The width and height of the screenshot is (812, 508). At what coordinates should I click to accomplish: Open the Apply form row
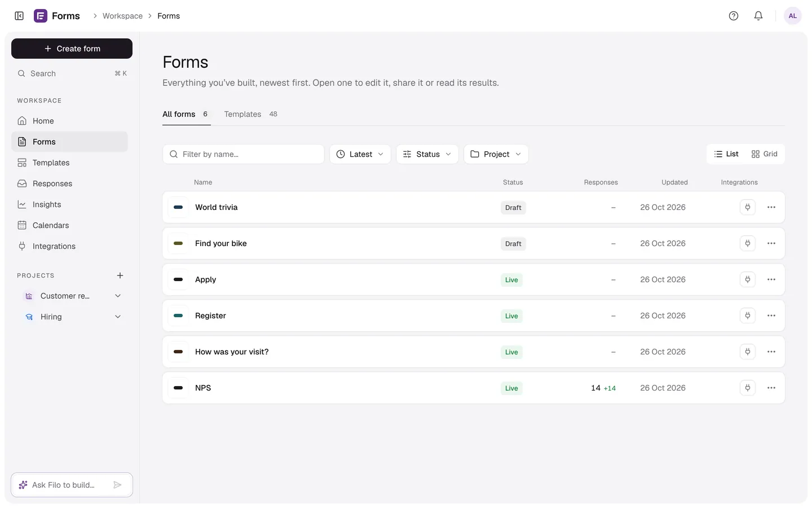(474, 279)
